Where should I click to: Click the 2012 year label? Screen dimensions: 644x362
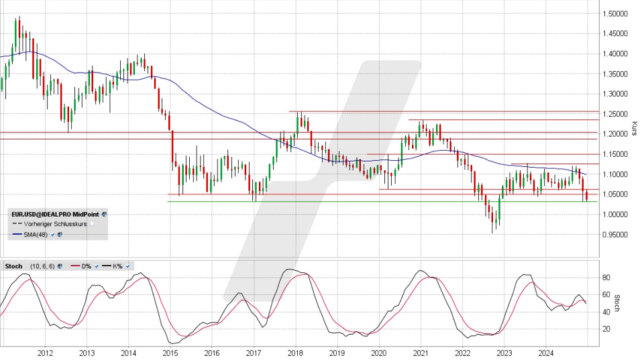45,353
